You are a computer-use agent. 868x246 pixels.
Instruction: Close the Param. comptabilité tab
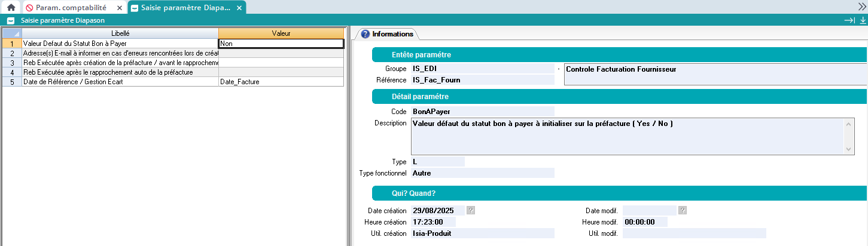pos(119,8)
